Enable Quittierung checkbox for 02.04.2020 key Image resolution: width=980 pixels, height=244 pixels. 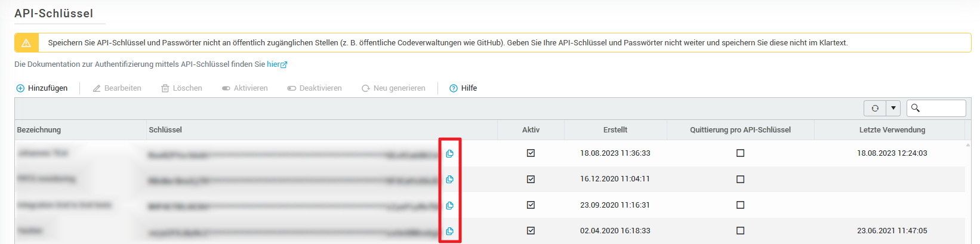740,231
